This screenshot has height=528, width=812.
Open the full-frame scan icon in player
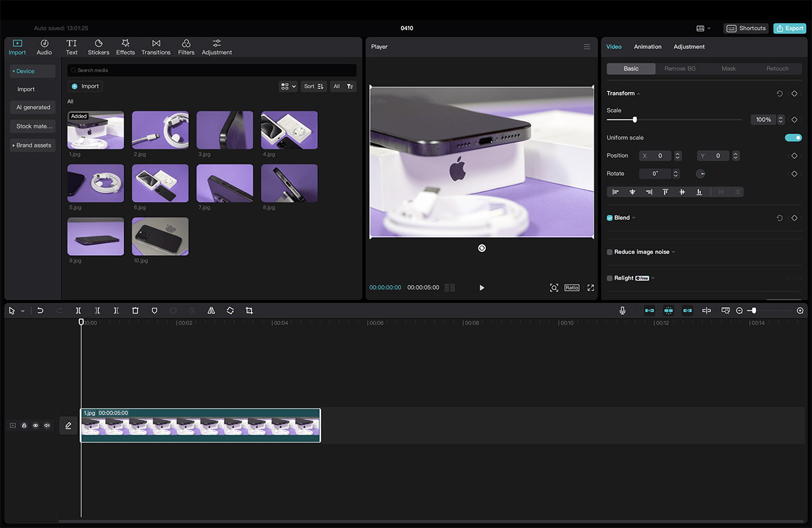click(x=554, y=287)
